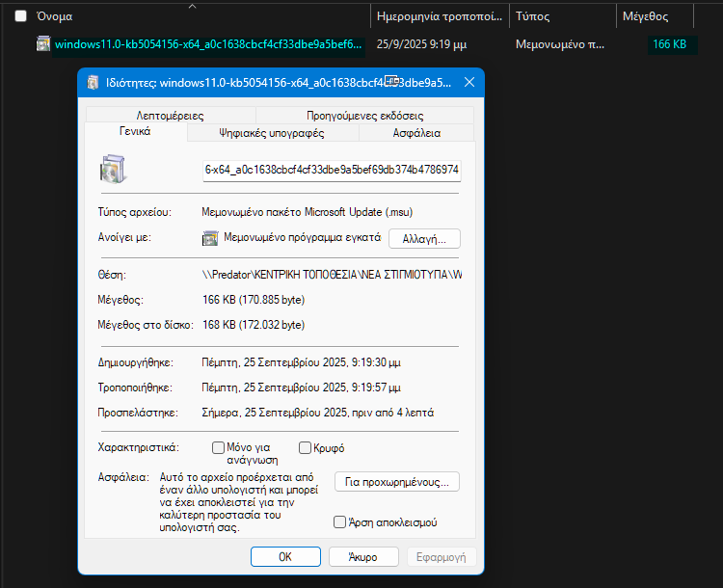Image resolution: width=723 pixels, height=588 pixels.
Task: Sort by the Τύπος column header
Action: point(532,16)
